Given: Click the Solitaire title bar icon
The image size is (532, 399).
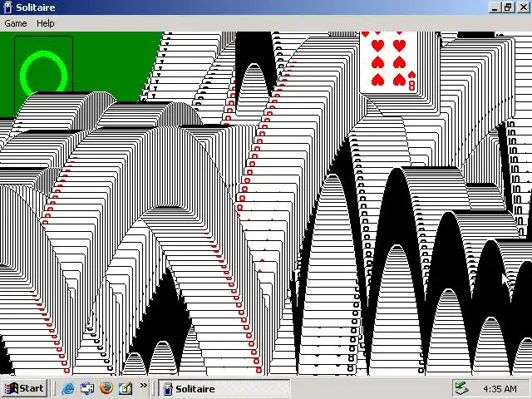Looking at the screenshot, I should point(7,7).
